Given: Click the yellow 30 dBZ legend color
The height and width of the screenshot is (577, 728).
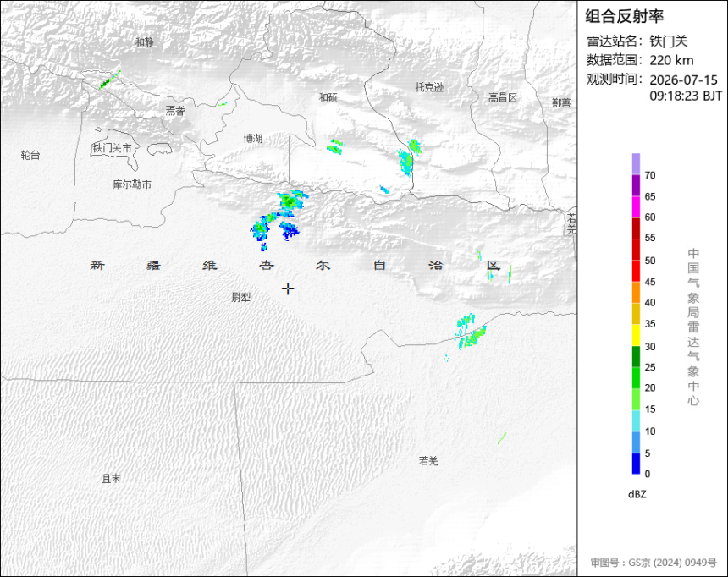Looking at the screenshot, I should coord(636,335).
